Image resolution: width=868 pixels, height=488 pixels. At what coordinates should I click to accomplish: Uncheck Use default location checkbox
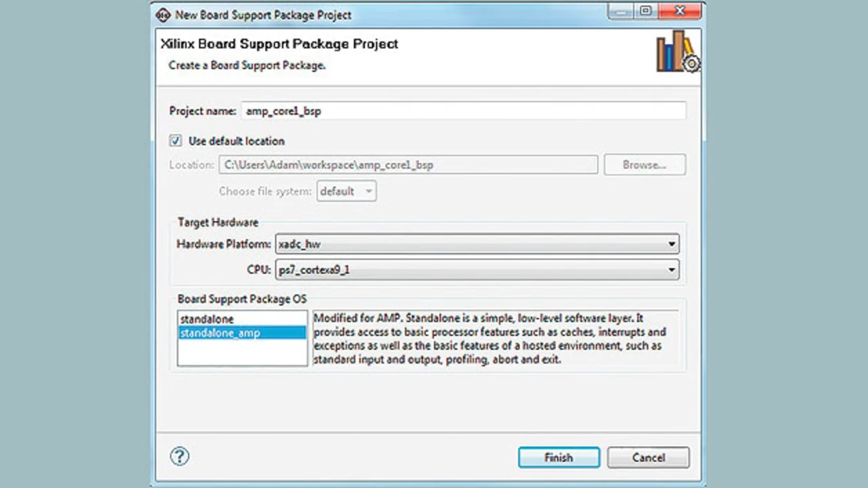pyautogui.click(x=176, y=141)
